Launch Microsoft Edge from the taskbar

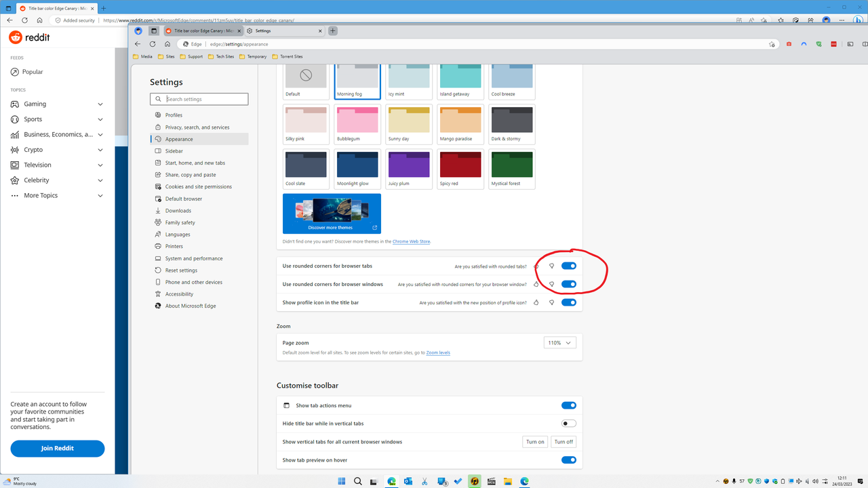(524, 481)
